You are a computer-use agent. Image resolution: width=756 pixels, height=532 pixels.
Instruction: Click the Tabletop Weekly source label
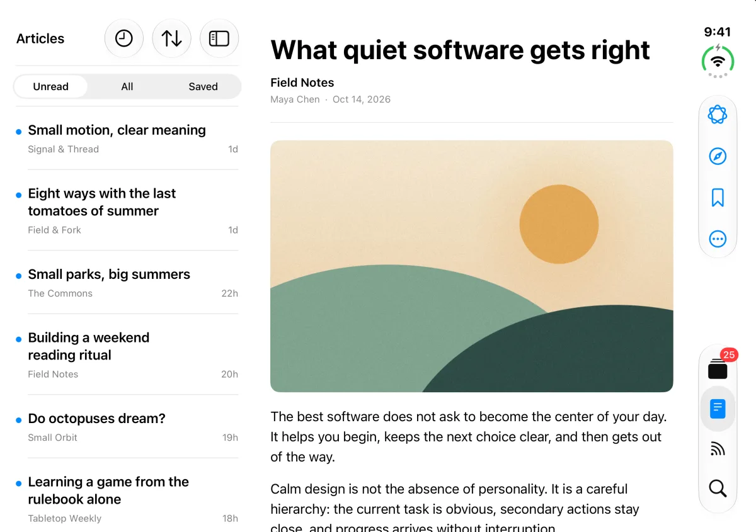click(65, 518)
